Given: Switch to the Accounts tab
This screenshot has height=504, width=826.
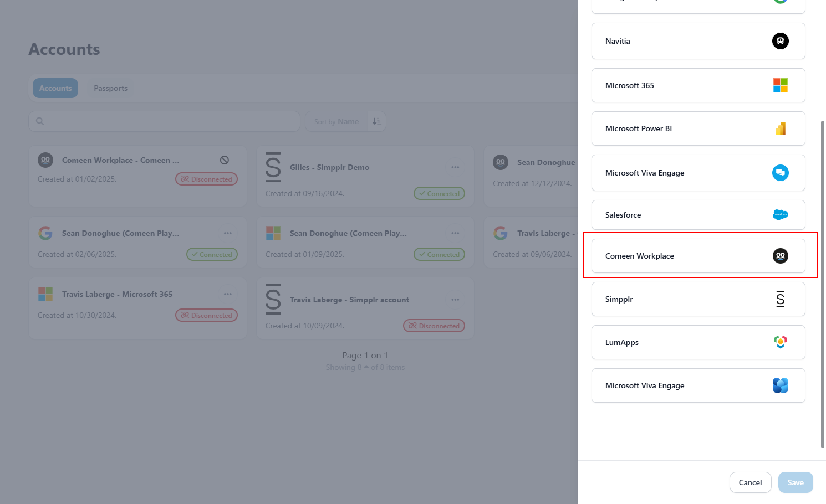Looking at the screenshot, I should coord(55,88).
